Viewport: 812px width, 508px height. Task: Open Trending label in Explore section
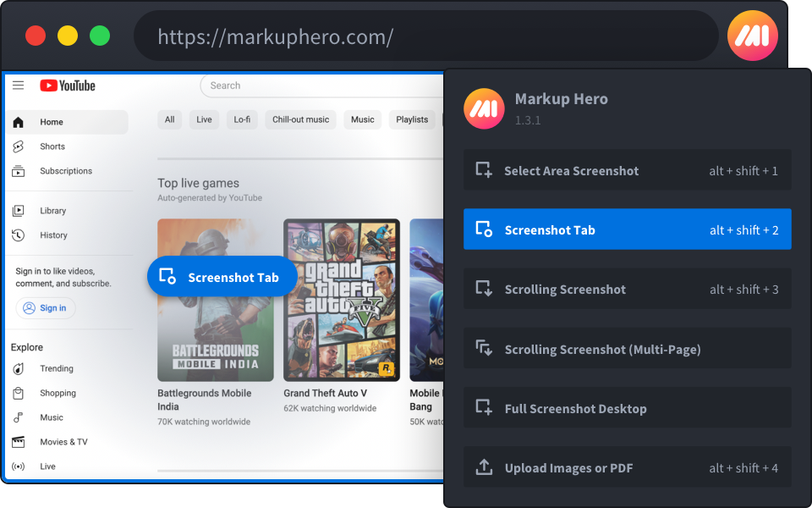[57, 368]
